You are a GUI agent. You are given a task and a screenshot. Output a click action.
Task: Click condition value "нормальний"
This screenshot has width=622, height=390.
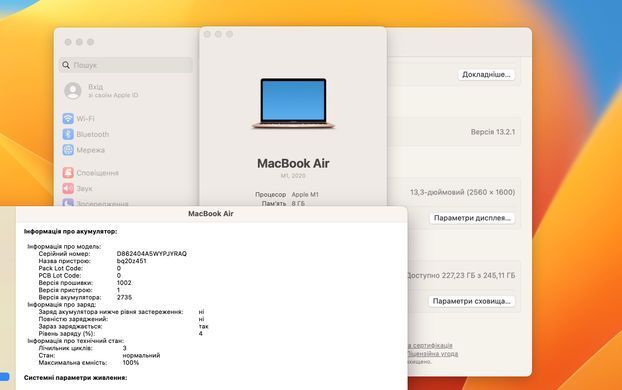[x=141, y=355]
